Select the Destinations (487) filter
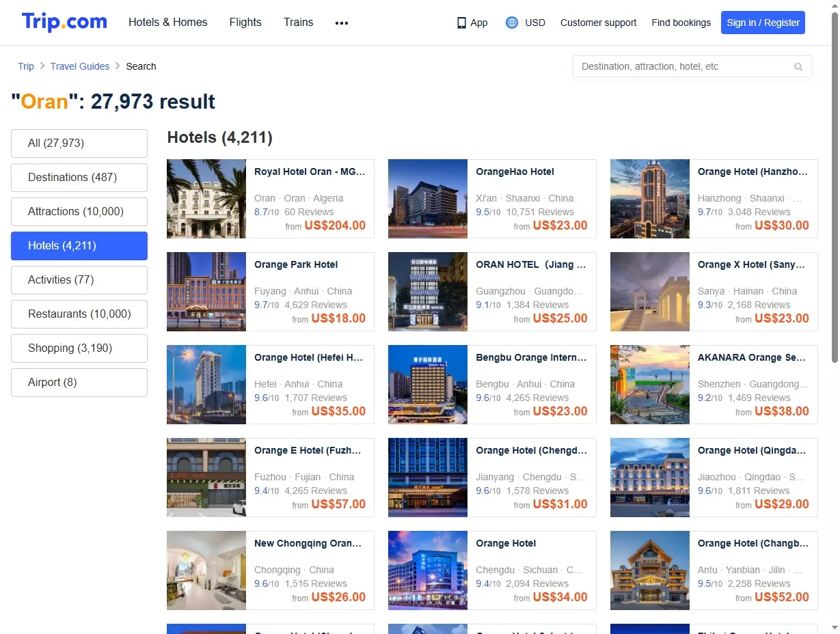Image resolution: width=840 pixels, height=634 pixels. [79, 178]
